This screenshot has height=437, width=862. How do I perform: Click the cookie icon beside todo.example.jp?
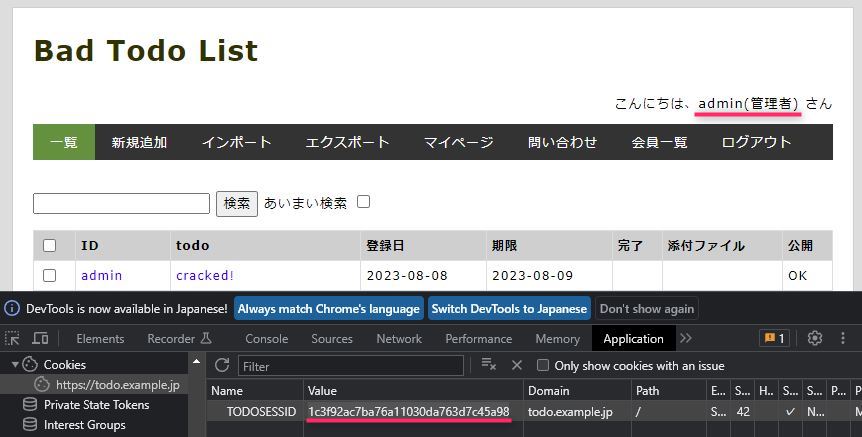[42, 384]
